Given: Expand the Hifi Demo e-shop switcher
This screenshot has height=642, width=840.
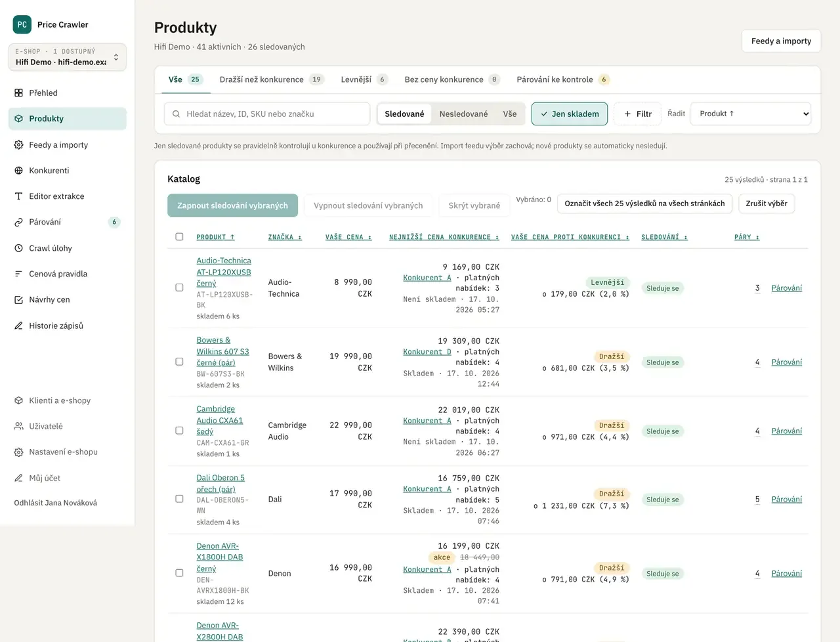Looking at the screenshot, I should 67,57.
